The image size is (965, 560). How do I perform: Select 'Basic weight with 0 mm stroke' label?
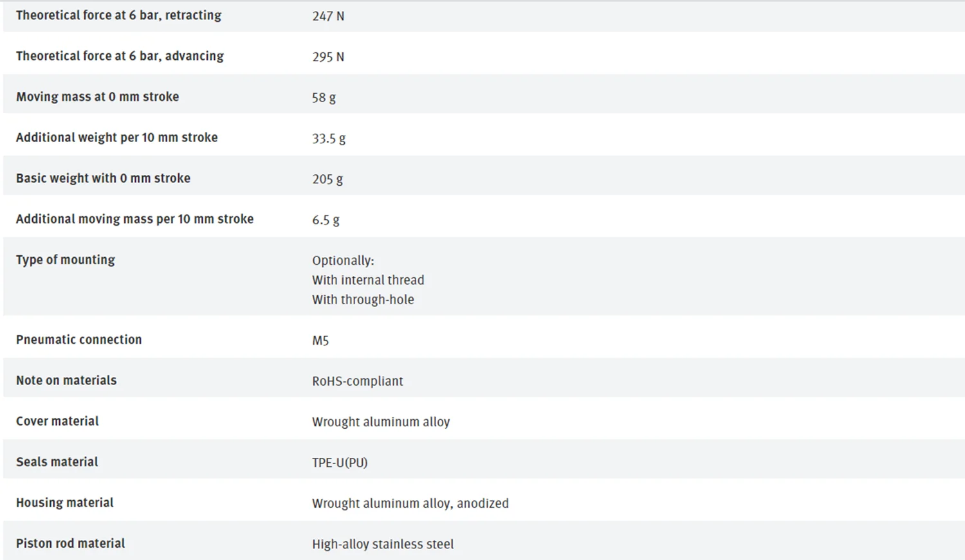(103, 178)
